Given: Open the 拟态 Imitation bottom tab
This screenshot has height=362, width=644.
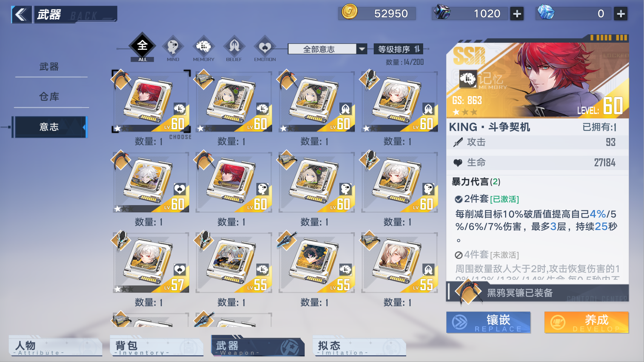Looking at the screenshot, I should click(x=359, y=347).
